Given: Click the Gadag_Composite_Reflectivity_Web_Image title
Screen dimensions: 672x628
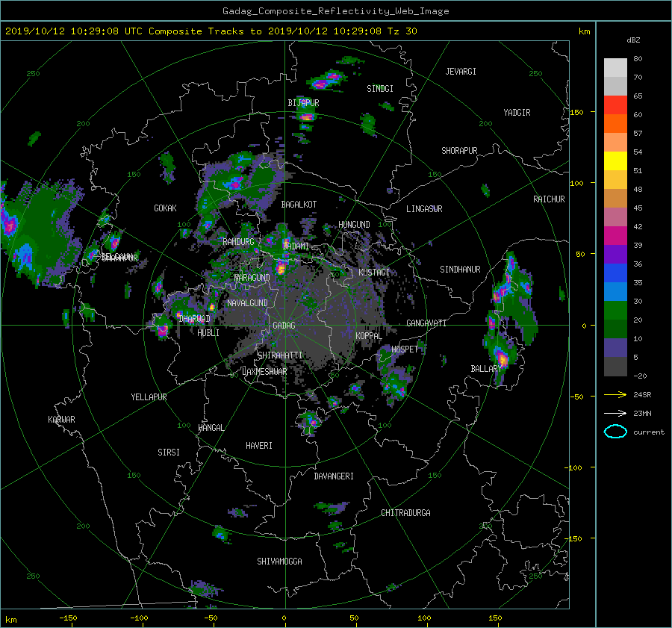Looking at the screenshot, I should 335,11.
